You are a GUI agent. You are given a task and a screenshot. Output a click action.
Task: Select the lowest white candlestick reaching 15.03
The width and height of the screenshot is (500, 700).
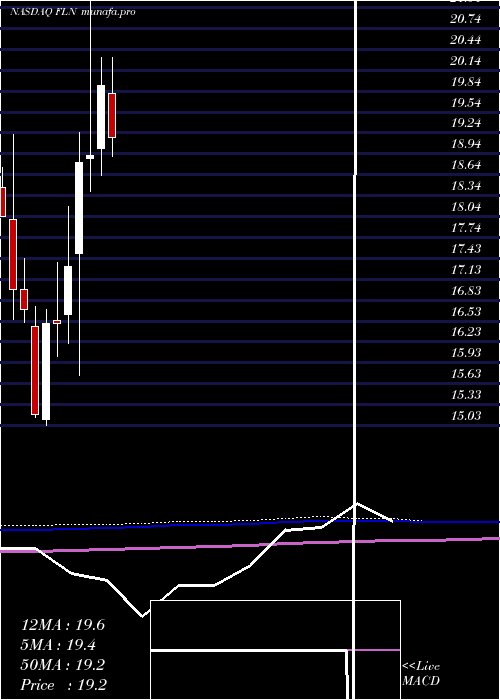pos(46,371)
